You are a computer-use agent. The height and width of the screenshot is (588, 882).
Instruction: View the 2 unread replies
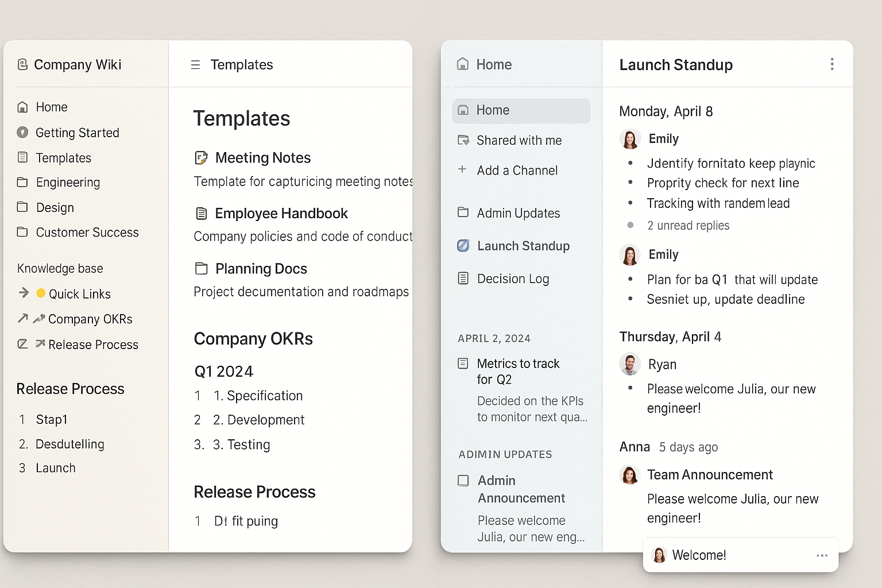(x=688, y=226)
